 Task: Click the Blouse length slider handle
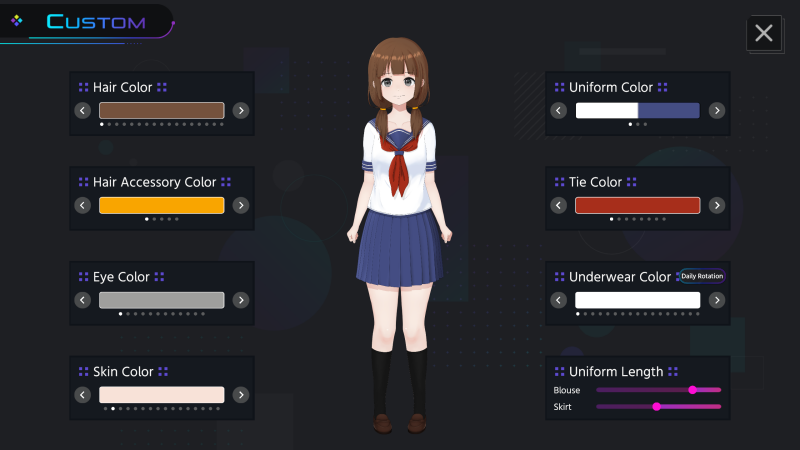coord(692,390)
